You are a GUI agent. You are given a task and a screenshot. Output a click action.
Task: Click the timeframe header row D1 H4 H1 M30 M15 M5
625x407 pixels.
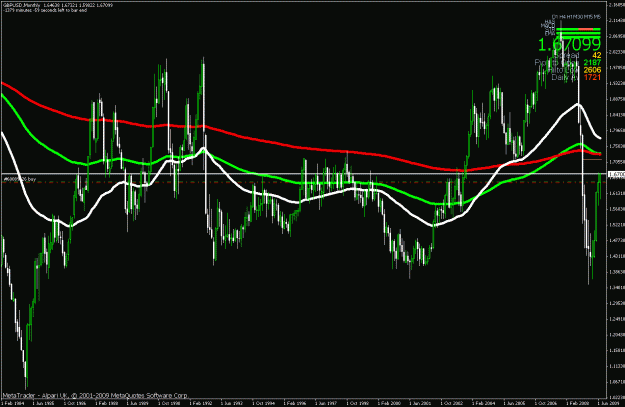pyautogui.click(x=576, y=17)
